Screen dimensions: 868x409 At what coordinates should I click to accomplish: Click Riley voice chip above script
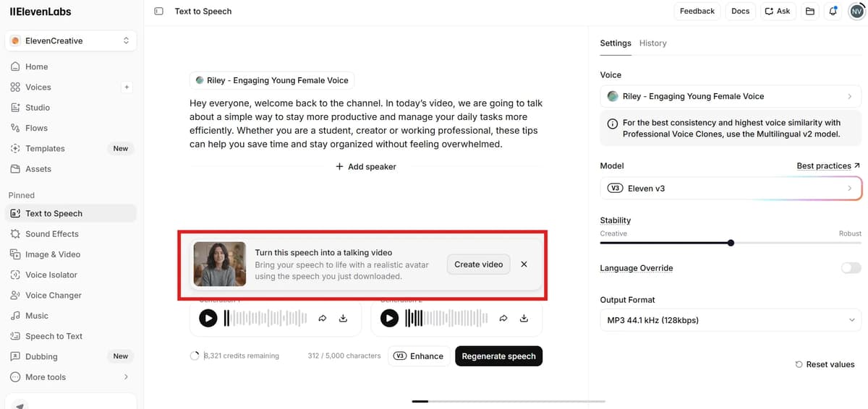(272, 81)
